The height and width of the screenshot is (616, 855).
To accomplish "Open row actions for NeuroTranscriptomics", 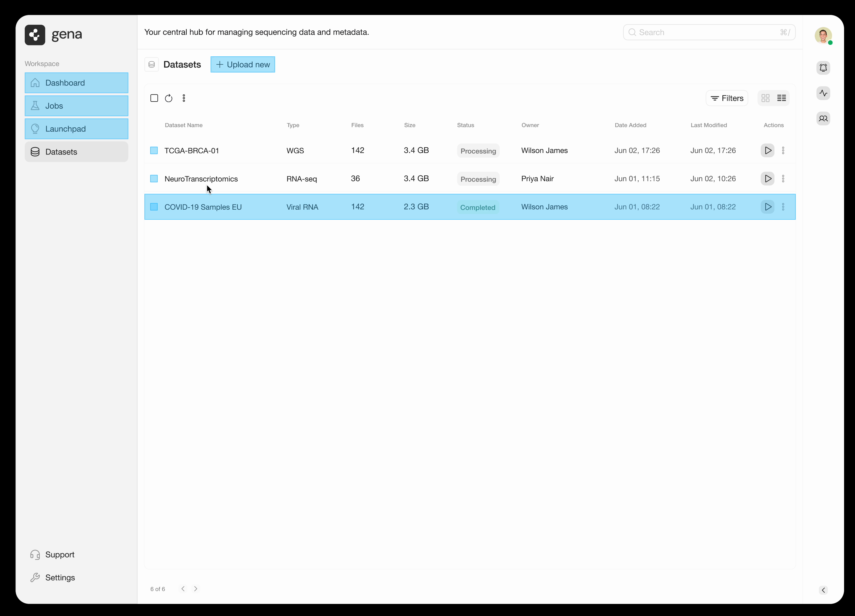I will [x=784, y=179].
